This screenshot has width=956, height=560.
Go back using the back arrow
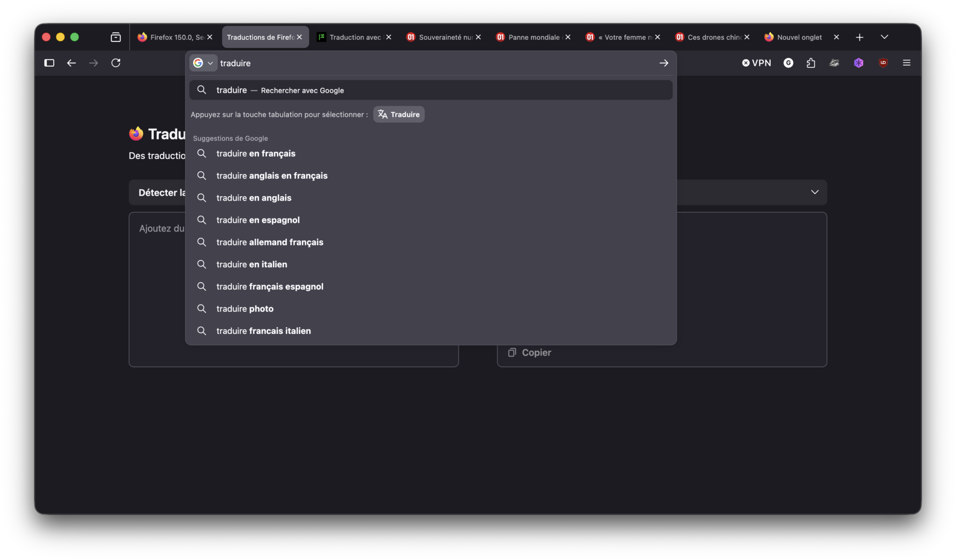point(71,63)
